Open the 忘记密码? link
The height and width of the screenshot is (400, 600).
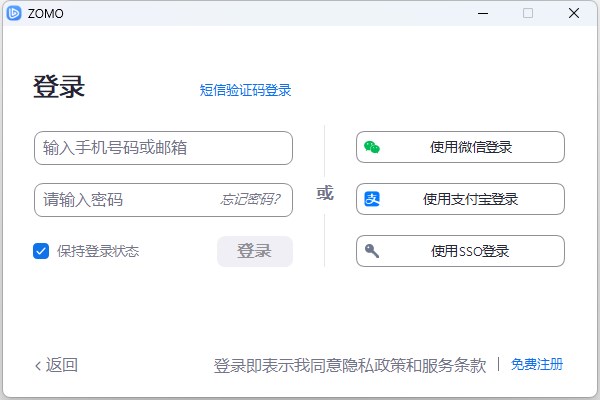pyautogui.click(x=250, y=199)
